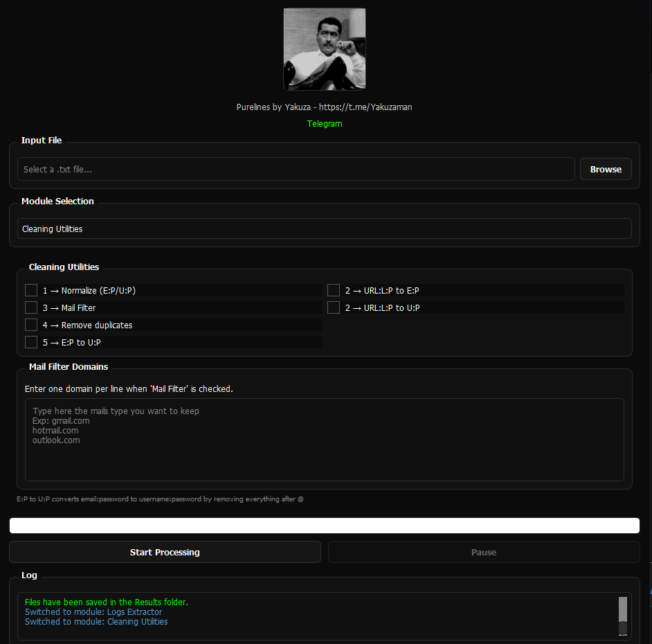Enable the URL:L:P to E:P checkbox
The height and width of the screenshot is (644, 652).
(x=334, y=290)
